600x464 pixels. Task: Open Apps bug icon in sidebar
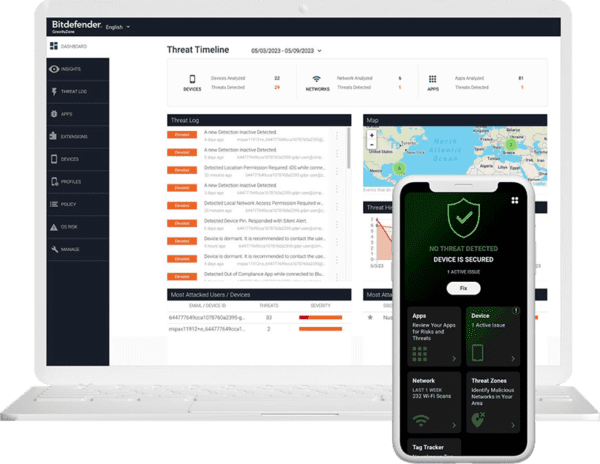[54, 114]
